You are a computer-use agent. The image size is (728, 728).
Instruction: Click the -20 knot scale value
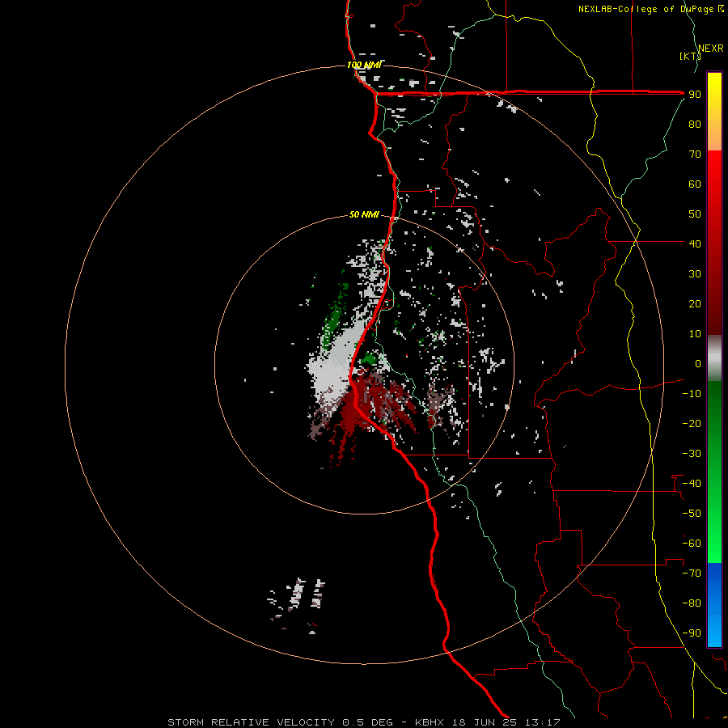[x=692, y=423]
